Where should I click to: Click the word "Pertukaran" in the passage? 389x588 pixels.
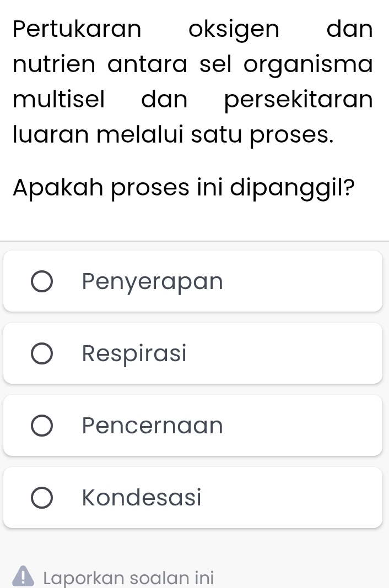(x=77, y=29)
